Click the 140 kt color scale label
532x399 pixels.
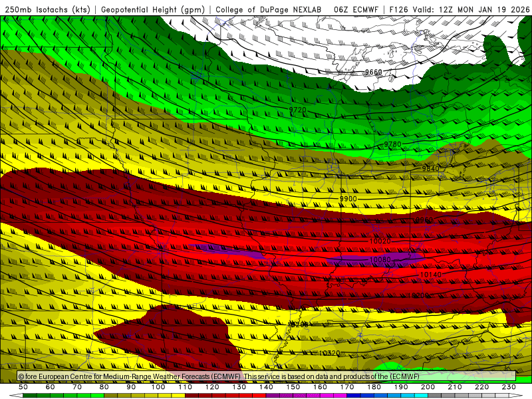266,387
